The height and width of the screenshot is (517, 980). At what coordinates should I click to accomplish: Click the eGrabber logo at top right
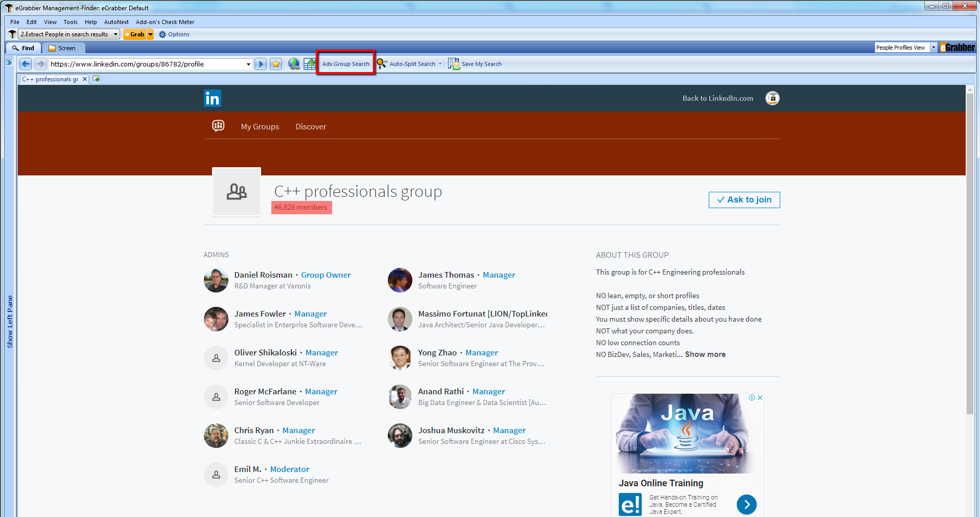point(958,48)
